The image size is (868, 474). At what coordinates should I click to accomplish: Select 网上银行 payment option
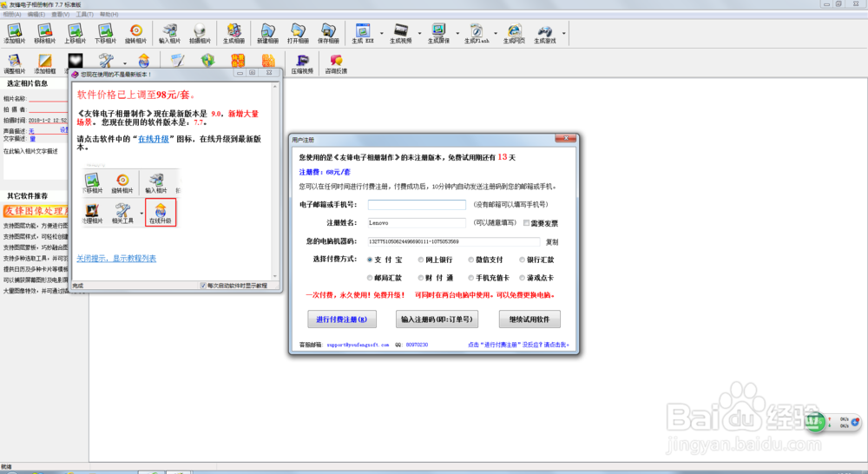(x=421, y=260)
